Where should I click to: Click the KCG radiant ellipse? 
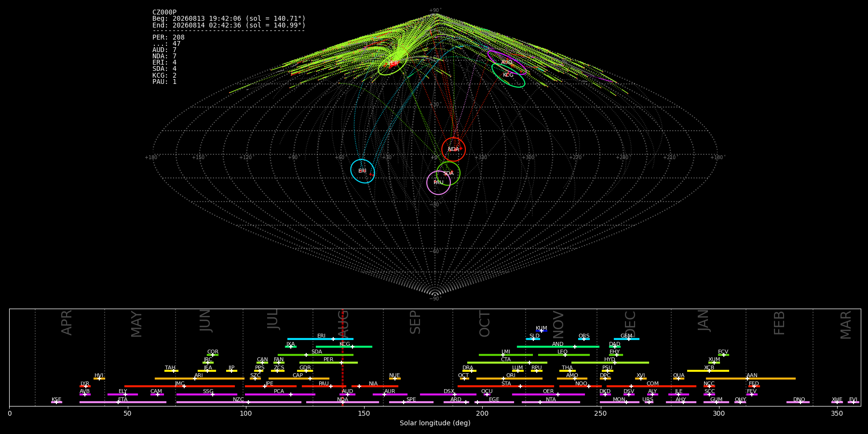[508, 75]
